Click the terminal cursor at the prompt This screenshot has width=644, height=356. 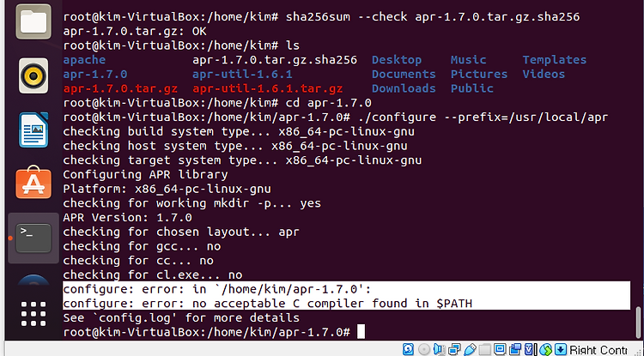point(361,332)
